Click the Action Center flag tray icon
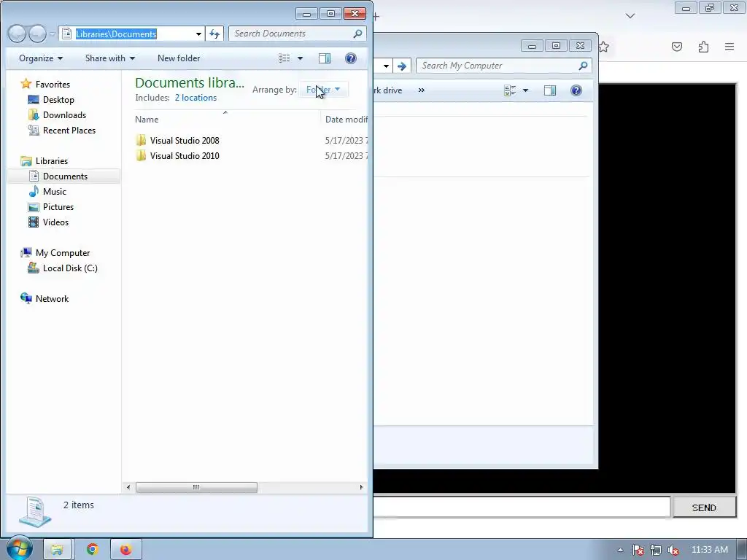 pos(638,550)
